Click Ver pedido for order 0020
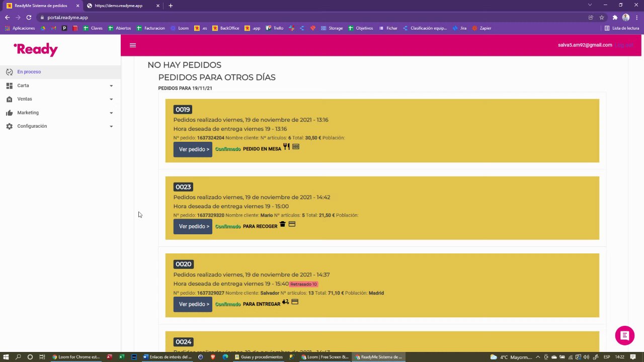This screenshot has width=644, height=362. (193, 304)
